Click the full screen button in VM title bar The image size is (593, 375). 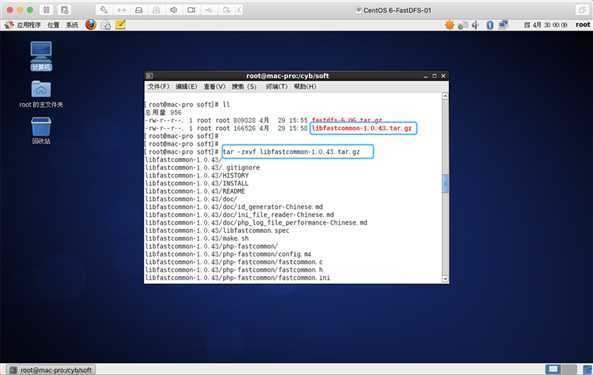(x=582, y=10)
